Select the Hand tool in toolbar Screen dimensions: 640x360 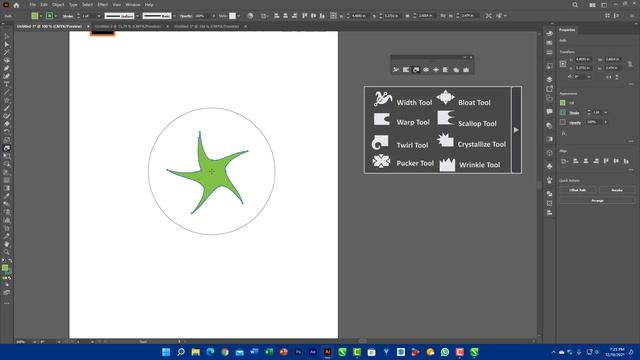[x=7, y=244]
